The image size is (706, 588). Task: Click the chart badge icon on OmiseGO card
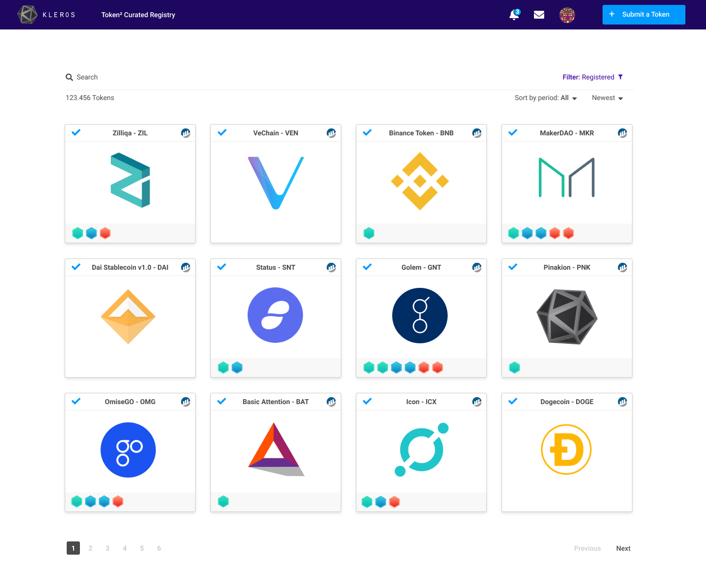pyautogui.click(x=186, y=402)
